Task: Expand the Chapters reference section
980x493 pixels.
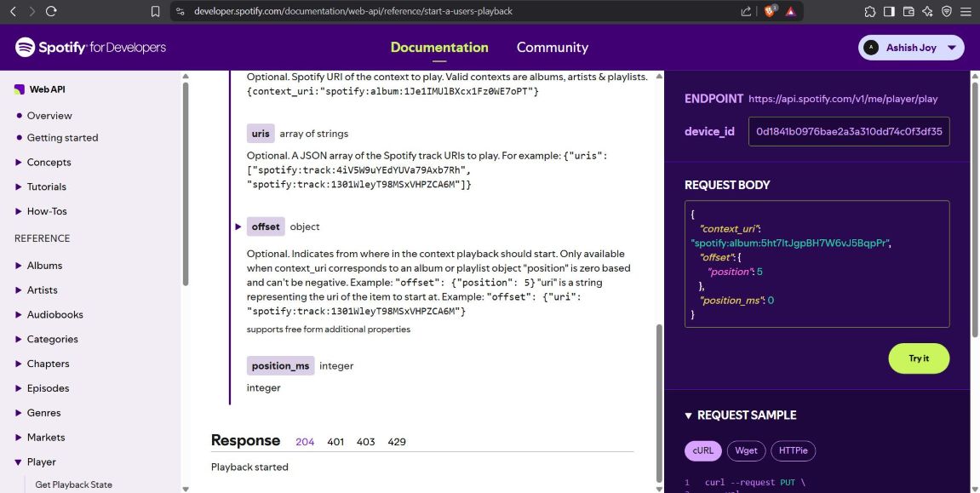Action: 19,364
